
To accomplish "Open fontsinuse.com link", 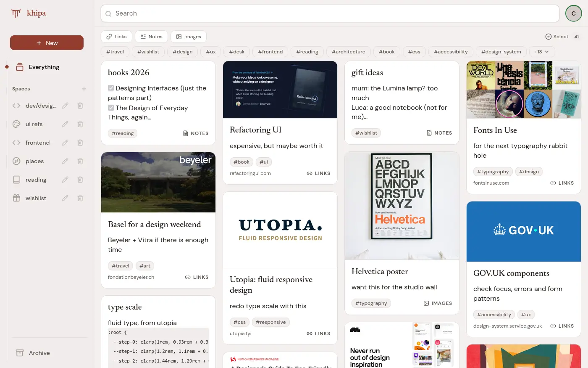I will (491, 183).
